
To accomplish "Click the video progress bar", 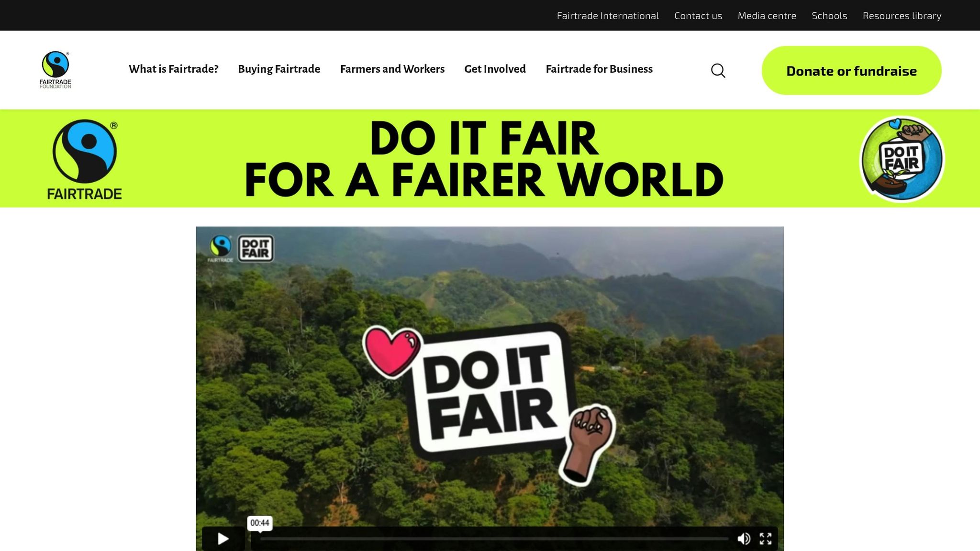I will click(494, 539).
